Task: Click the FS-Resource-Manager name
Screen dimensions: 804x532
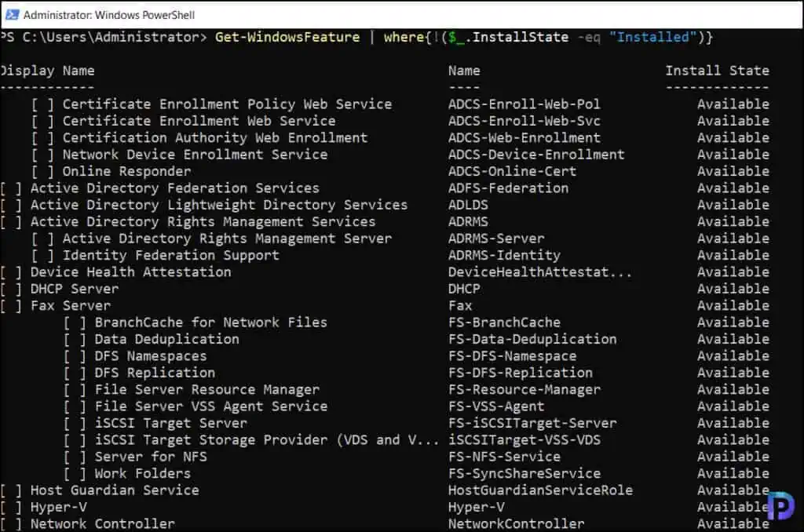Action: pos(524,389)
